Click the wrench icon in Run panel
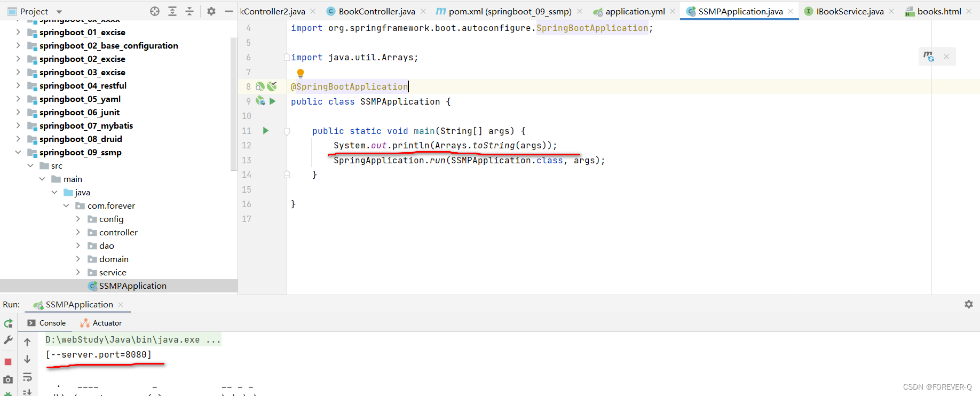Screen dimensions: 980x396 coord(8,340)
